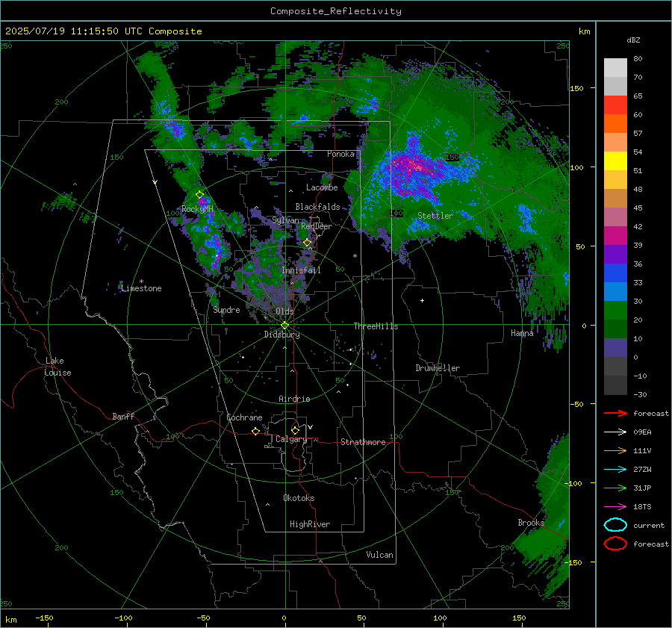Select the magenta swatch in dBZ scale
Image resolution: width=672 pixels, height=628 pixels.
tap(615, 236)
